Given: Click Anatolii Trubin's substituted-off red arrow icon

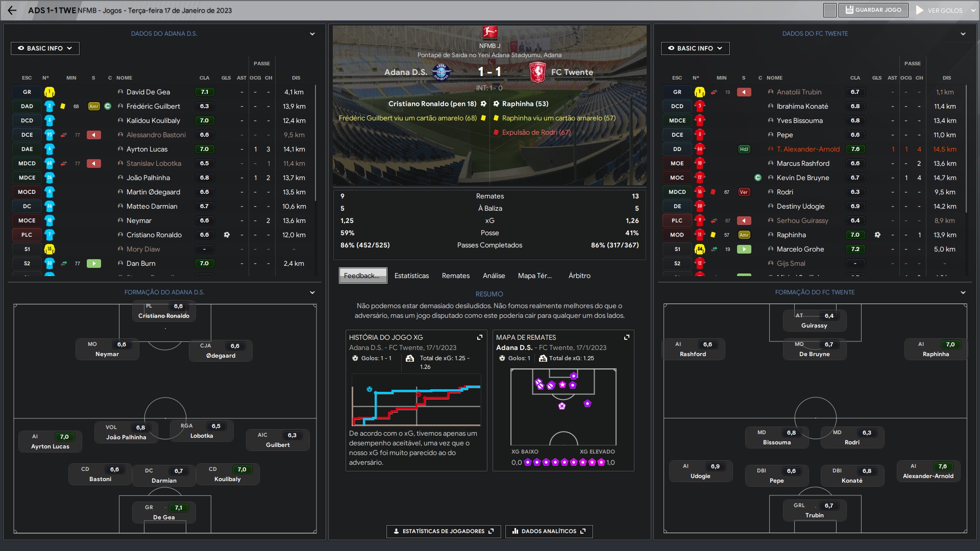Looking at the screenshot, I should [x=744, y=92].
